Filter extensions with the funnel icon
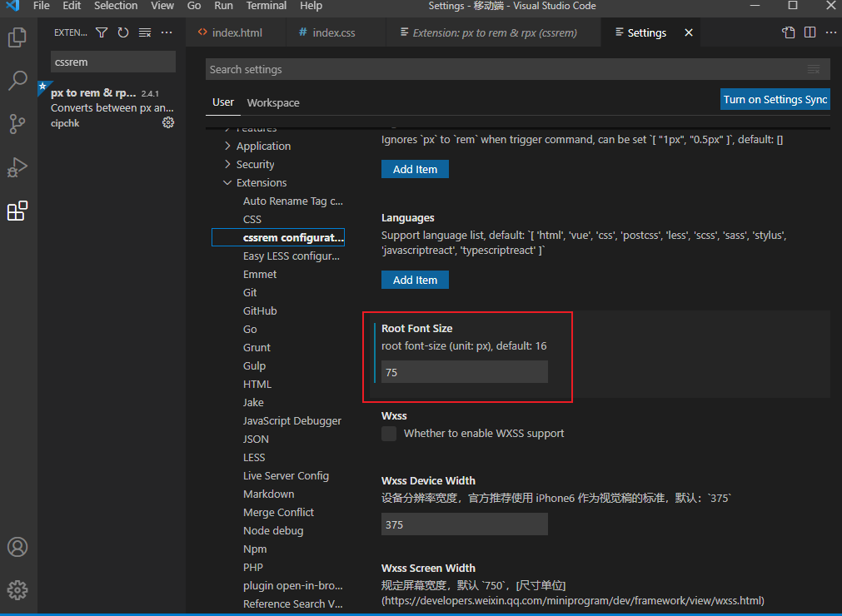This screenshot has width=842, height=616. pos(102,32)
